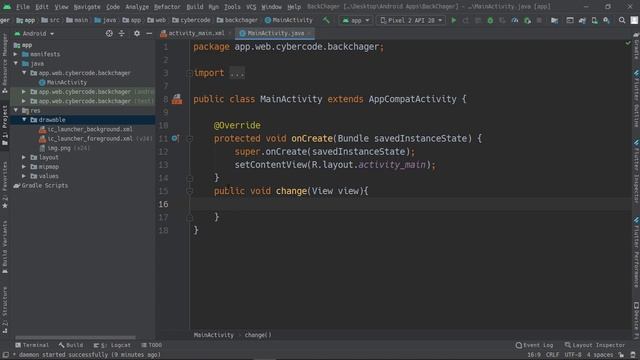Open Project Structure icon in toolbar
The image size is (640, 360).
click(x=554, y=20)
